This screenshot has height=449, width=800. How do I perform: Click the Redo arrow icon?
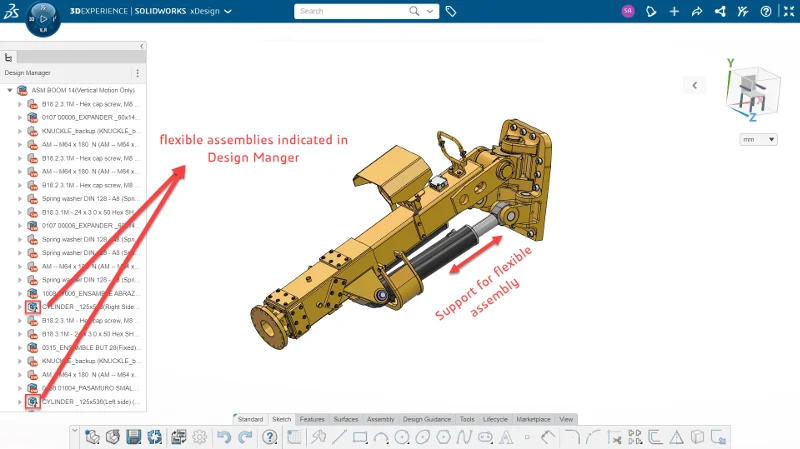245,437
